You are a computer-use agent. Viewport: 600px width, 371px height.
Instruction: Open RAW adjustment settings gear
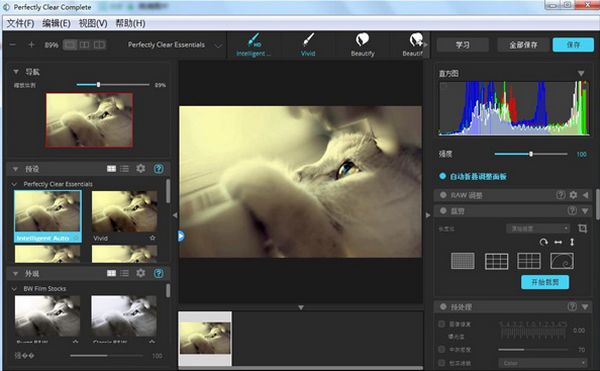click(x=573, y=195)
